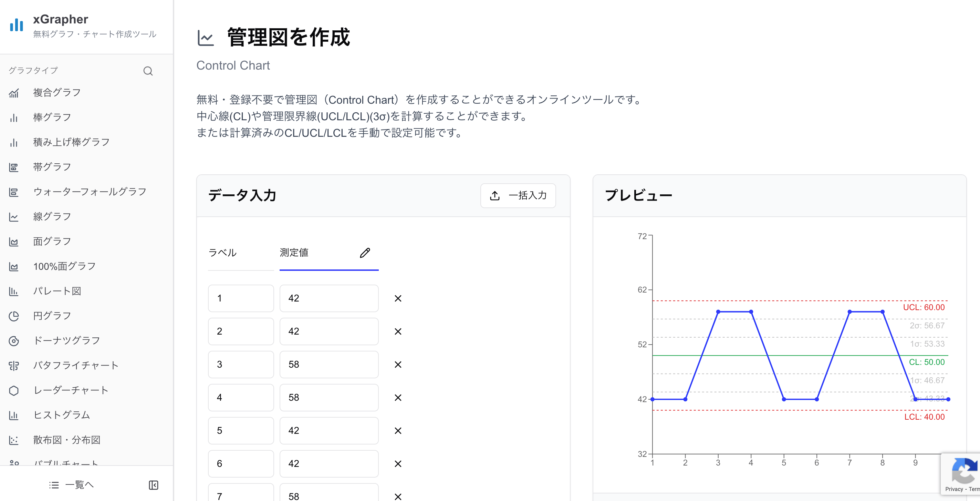Remove row 3 containing value 58
Image resolution: width=980 pixels, height=501 pixels.
point(398,364)
